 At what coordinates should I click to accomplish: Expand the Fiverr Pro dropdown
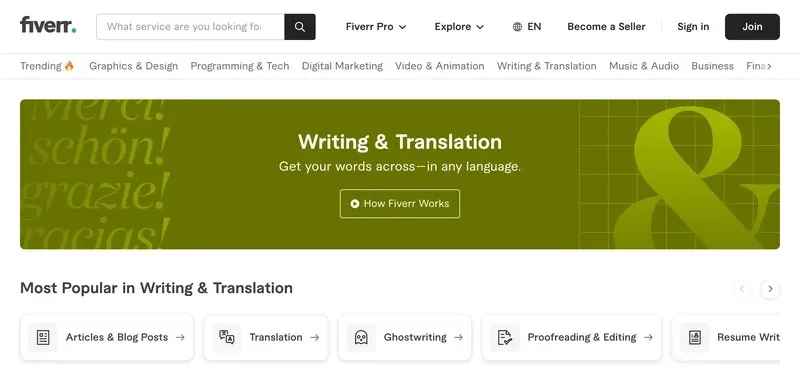pyautogui.click(x=376, y=27)
